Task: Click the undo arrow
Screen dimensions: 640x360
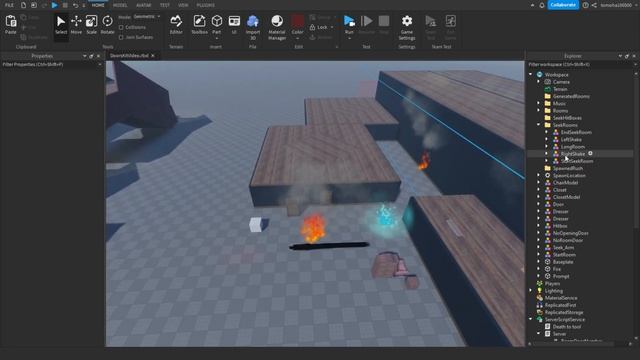Action: pos(76,5)
